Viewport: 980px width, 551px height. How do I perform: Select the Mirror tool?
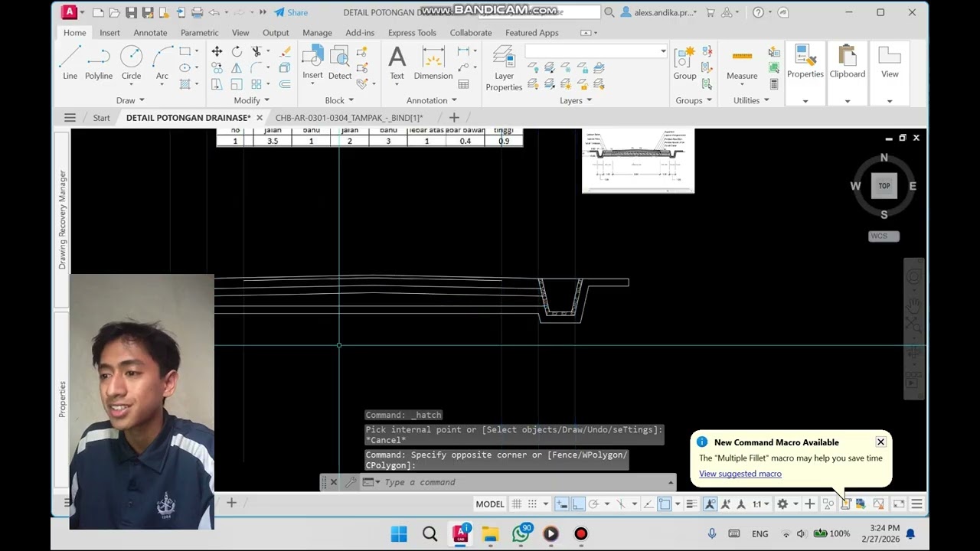(x=237, y=68)
